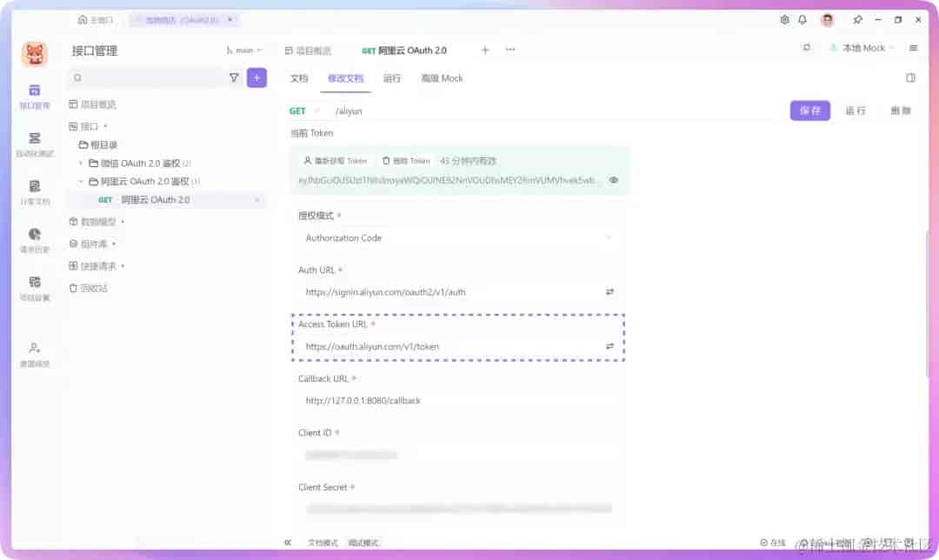Click the Callback URL input field
939x560 pixels.
coord(458,401)
